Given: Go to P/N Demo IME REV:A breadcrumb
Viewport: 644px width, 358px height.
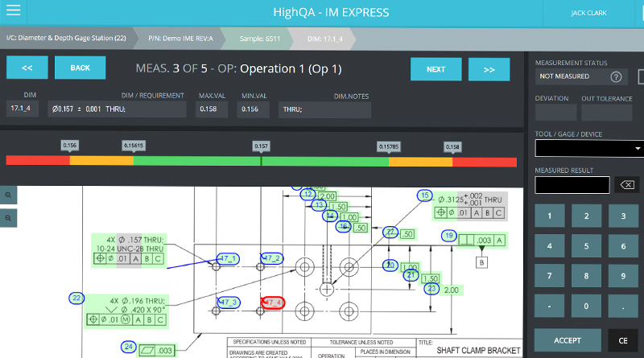Looking at the screenshot, I should pos(180,39).
